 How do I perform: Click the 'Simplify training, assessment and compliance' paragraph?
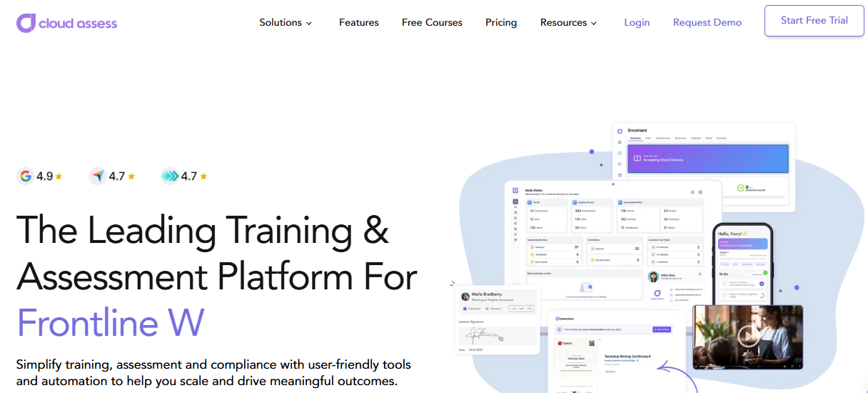coord(213,372)
